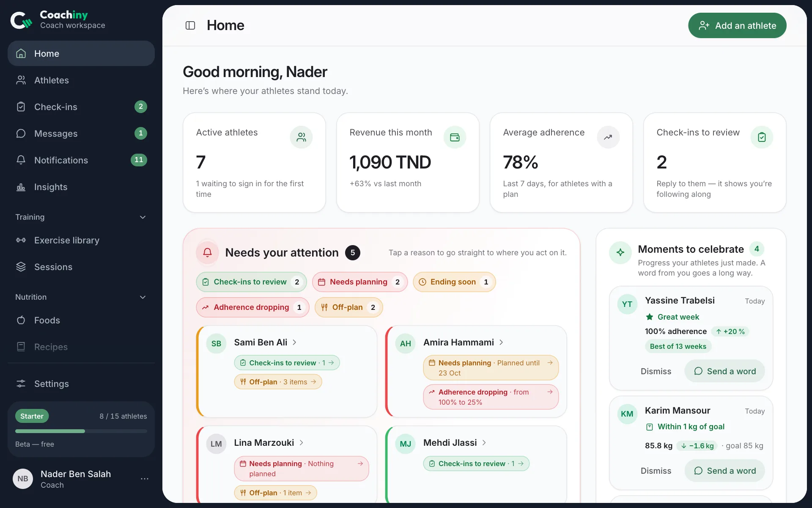Open Sami Ben Ali's profile chevron
Viewport: 812px width, 508px height.
coord(294,342)
